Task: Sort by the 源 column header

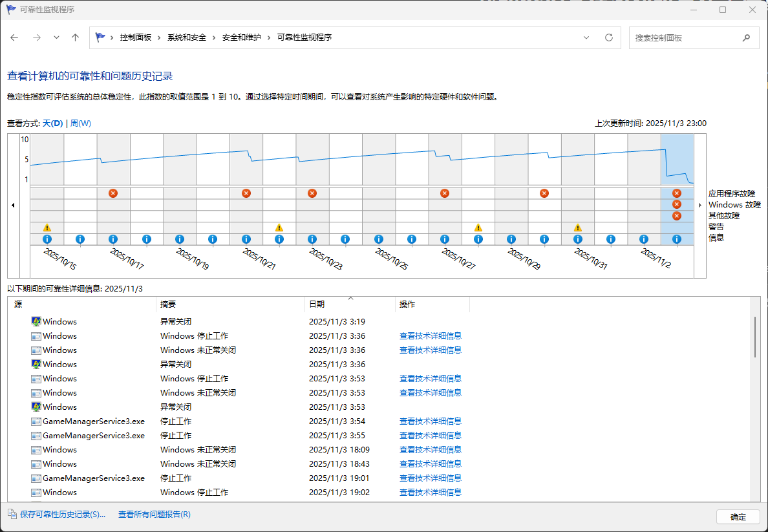Action: coord(82,304)
